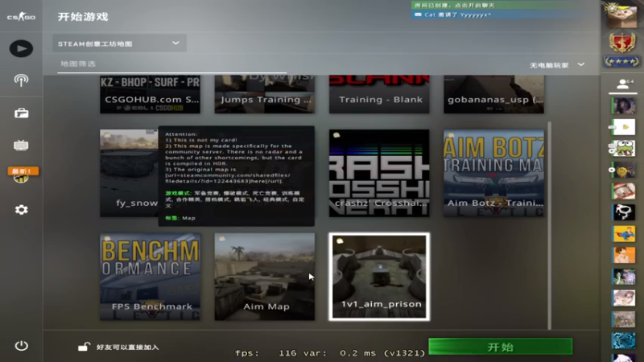Open the Play game icon in sidebar
The height and width of the screenshot is (362, 644).
pos(21,48)
